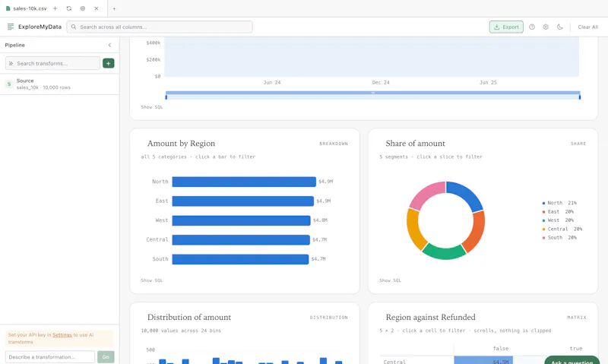
Task: Close the sales-10k.csv tab
Action: (x=97, y=8)
